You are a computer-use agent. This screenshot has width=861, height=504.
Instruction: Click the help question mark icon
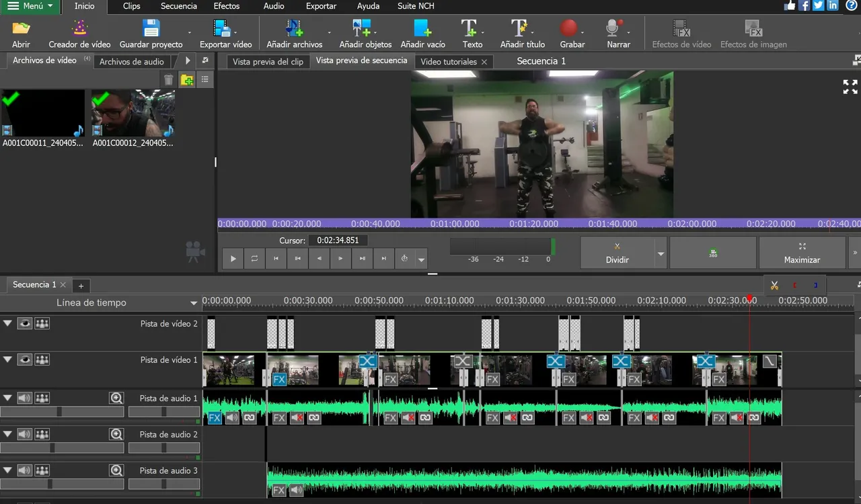[x=851, y=5]
